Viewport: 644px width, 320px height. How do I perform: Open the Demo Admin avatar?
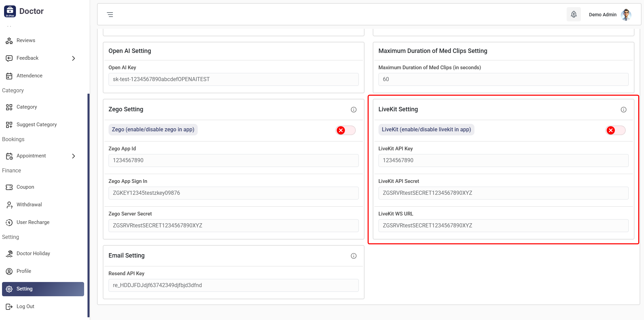pyautogui.click(x=626, y=15)
